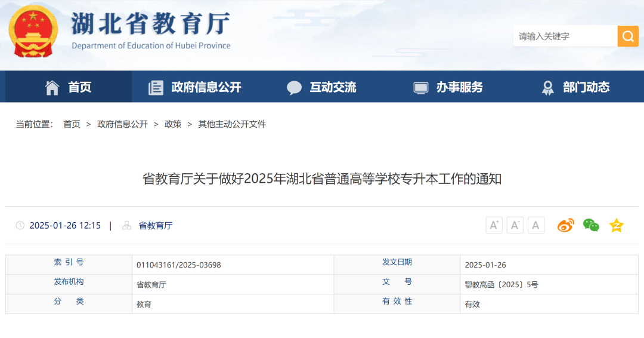Click the 有效 validity value
This screenshot has height=338, width=644.
tap(472, 305)
